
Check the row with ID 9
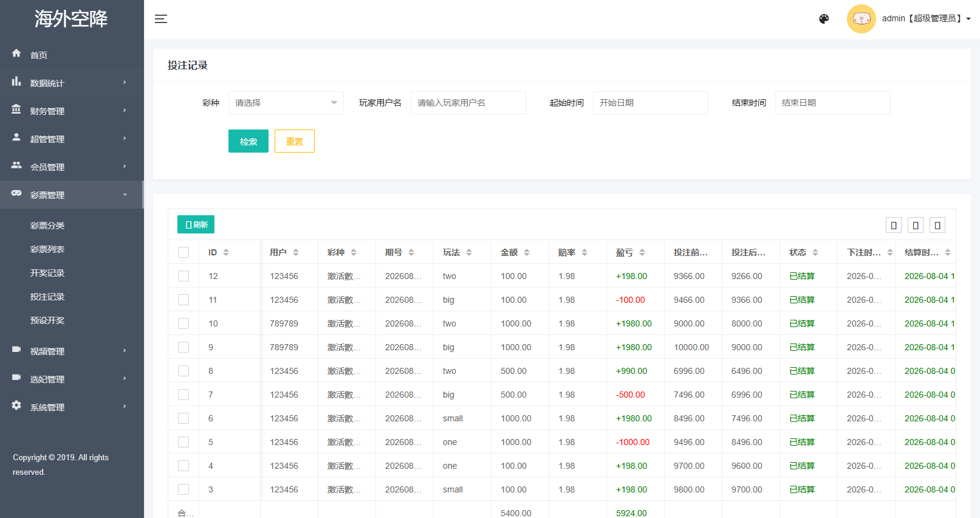point(183,347)
